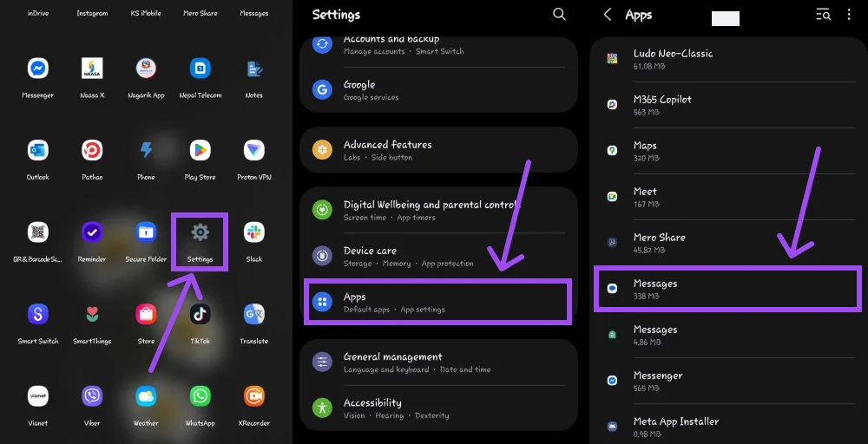Open the Nagarik App icon
868x444 pixels.
tap(146, 69)
